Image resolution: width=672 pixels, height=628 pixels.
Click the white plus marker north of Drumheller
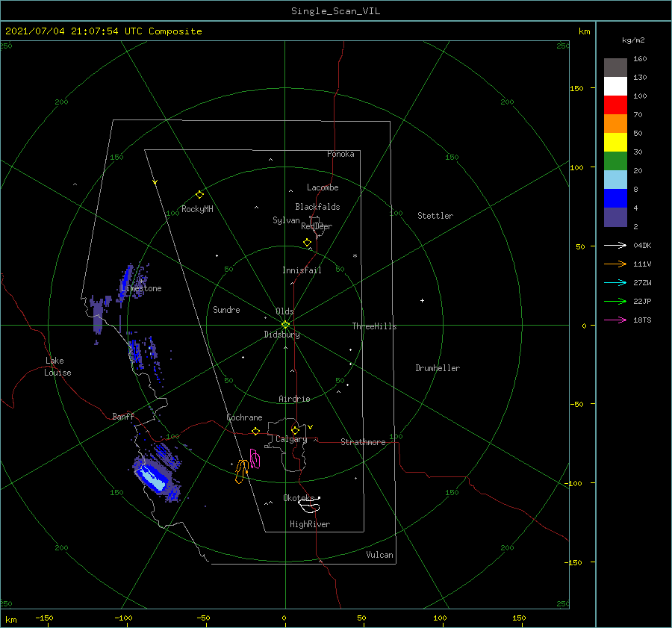(422, 300)
